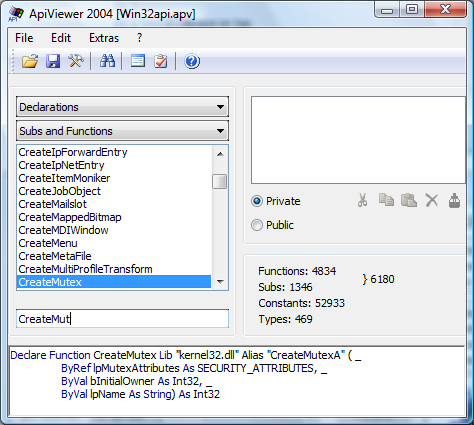Select CreateMetaFile in the list
Viewport: 474px width, 425px height.
point(114,256)
